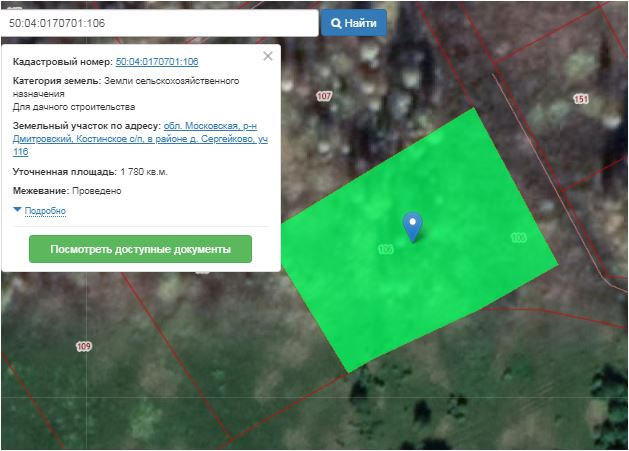Click the Межевание: Проведено status text

(67, 190)
